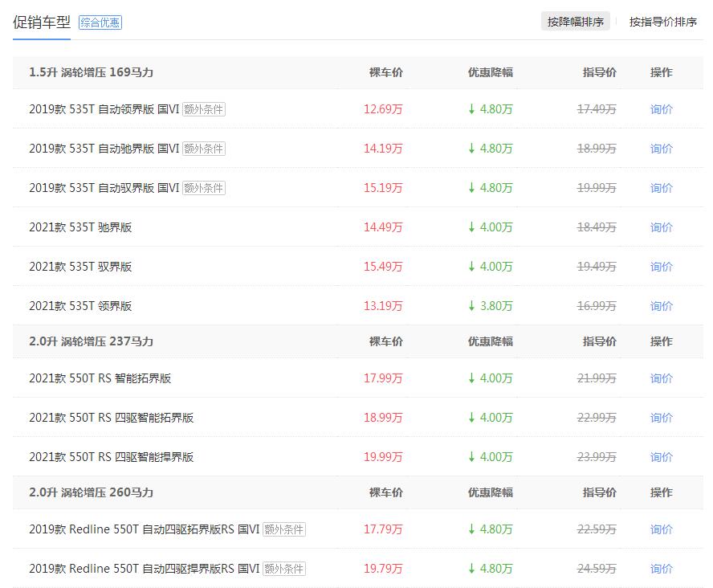Click 额外条件 tag on Redline 550T 自动四驱捍界版RS
Image resolution: width=713 pixels, height=588 pixels.
pyautogui.click(x=284, y=569)
